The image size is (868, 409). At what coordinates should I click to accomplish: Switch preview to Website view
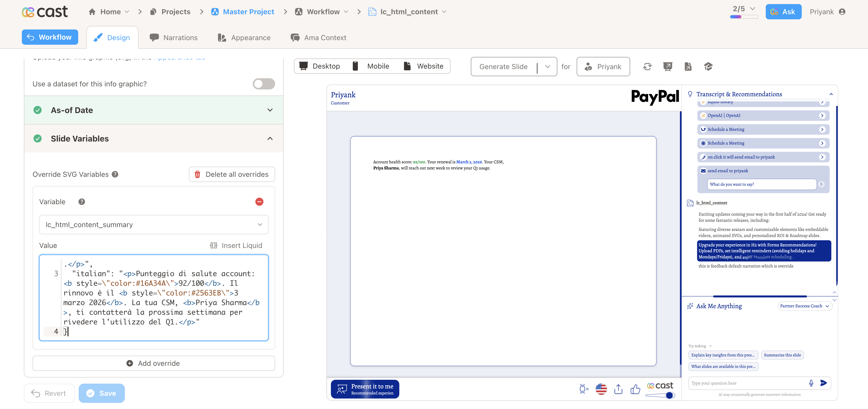[424, 66]
